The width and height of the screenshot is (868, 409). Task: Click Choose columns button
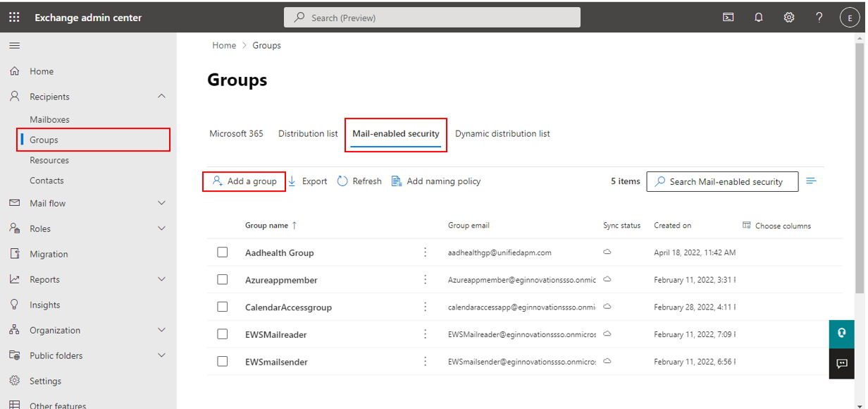777,226
